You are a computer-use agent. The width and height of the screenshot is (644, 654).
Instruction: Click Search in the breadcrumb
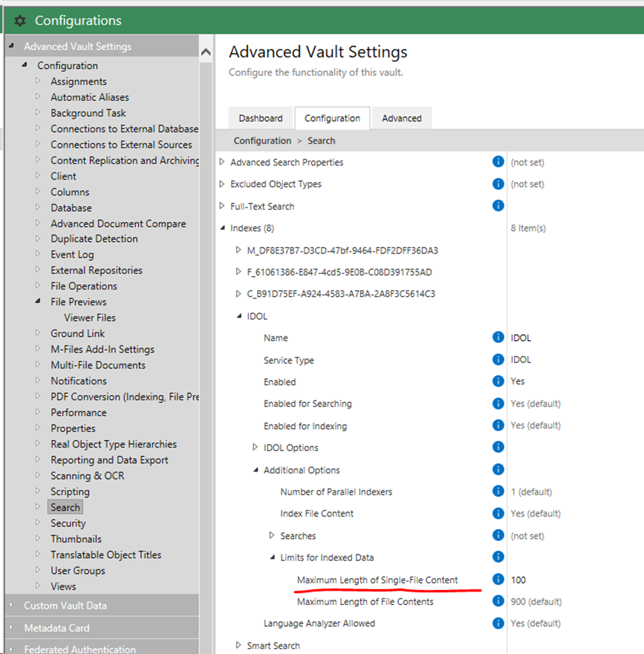click(x=321, y=141)
